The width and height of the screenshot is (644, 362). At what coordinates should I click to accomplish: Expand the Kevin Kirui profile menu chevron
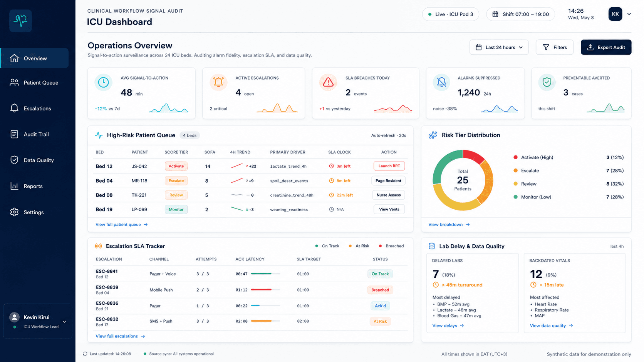click(x=64, y=322)
